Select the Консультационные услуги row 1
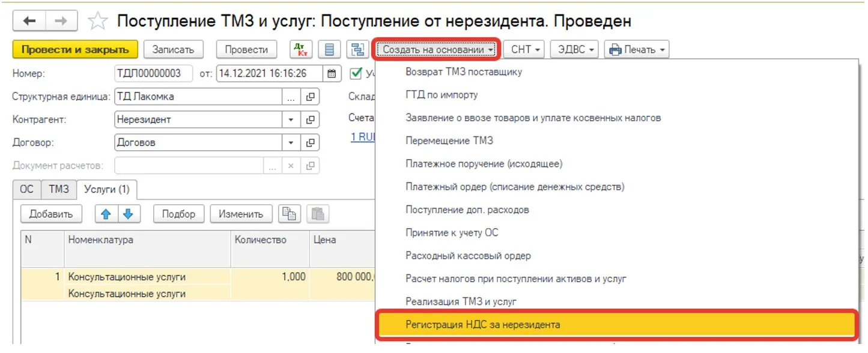The image size is (868, 353). click(x=198, y=285)
